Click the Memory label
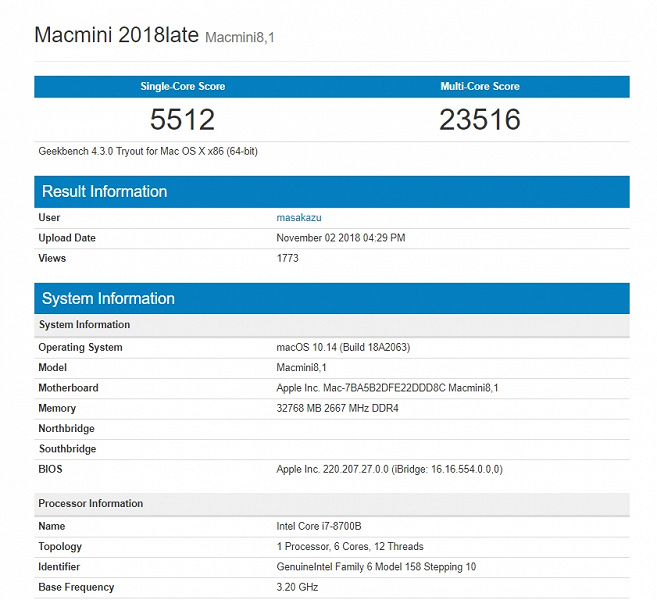 click(57, 408)
